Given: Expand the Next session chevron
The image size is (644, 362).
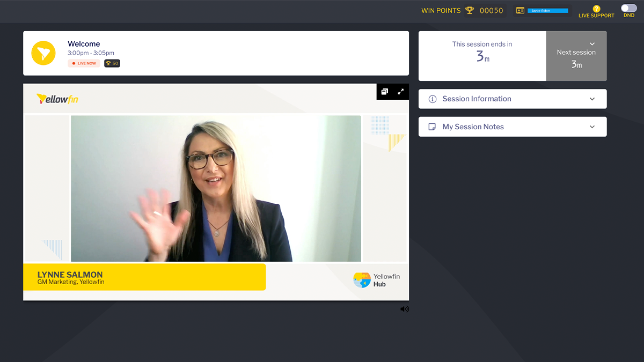Looking at the screenshot, I should (592, 44).
